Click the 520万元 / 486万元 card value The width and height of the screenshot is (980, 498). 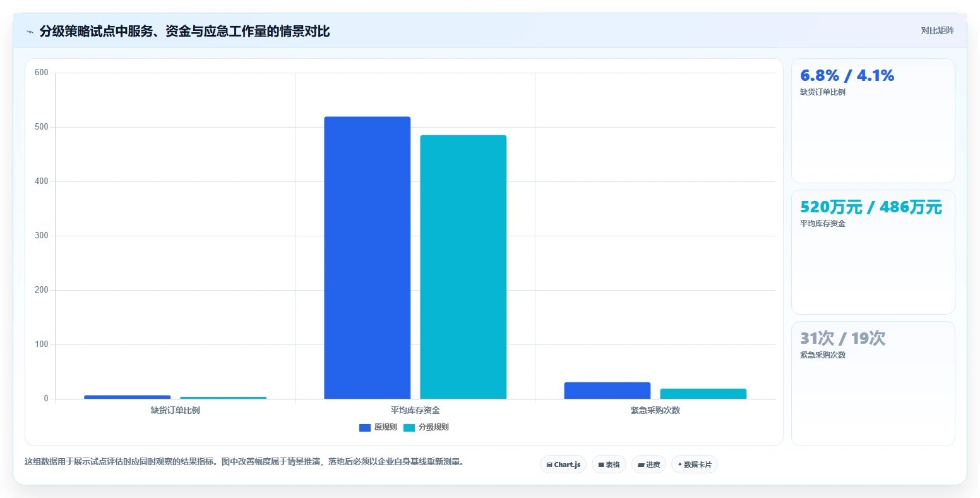[871, 207]
